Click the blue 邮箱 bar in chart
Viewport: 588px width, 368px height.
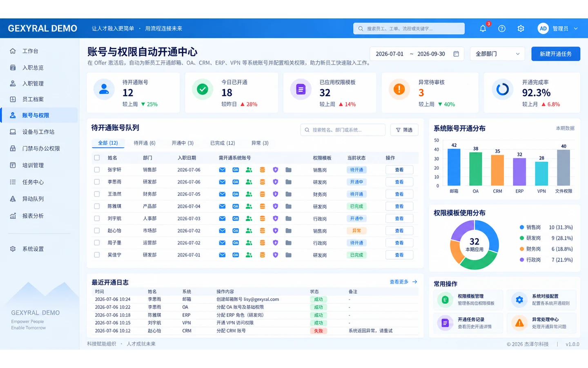(x=454, y=167)
